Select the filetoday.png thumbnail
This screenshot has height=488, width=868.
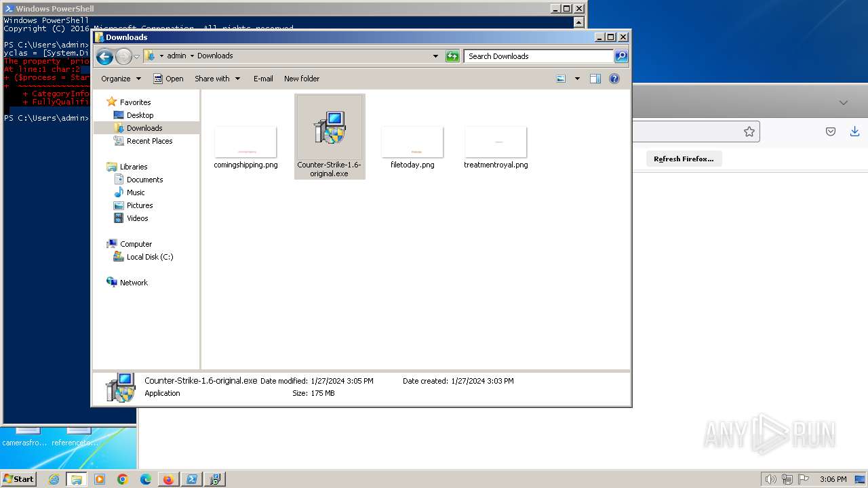pos(412,142)
